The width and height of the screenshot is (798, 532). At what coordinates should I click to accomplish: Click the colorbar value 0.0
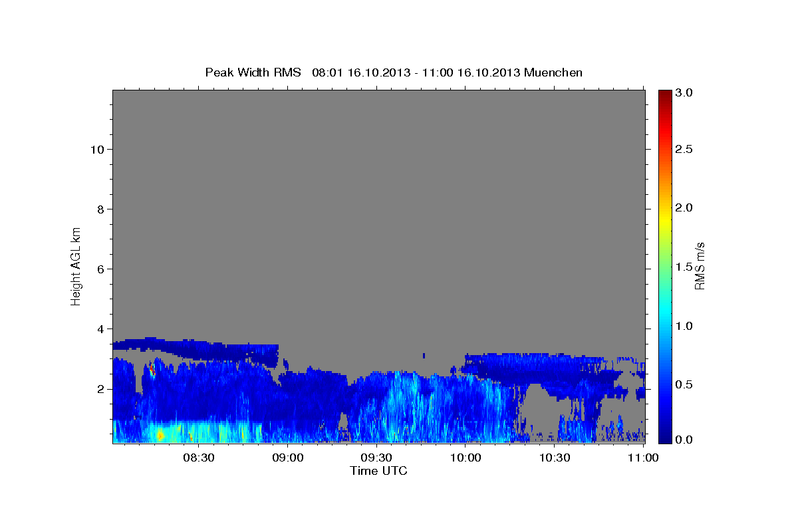[x=684, y=440]
